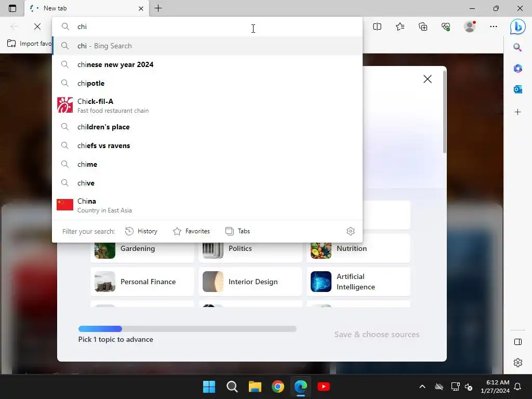Open Browser essentials heart icon
The image size is (532, 399).
[446, 26]
